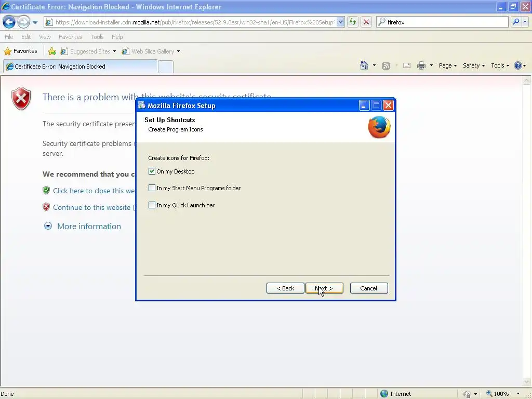Click the green shield icon beside close link

[46, 190]
